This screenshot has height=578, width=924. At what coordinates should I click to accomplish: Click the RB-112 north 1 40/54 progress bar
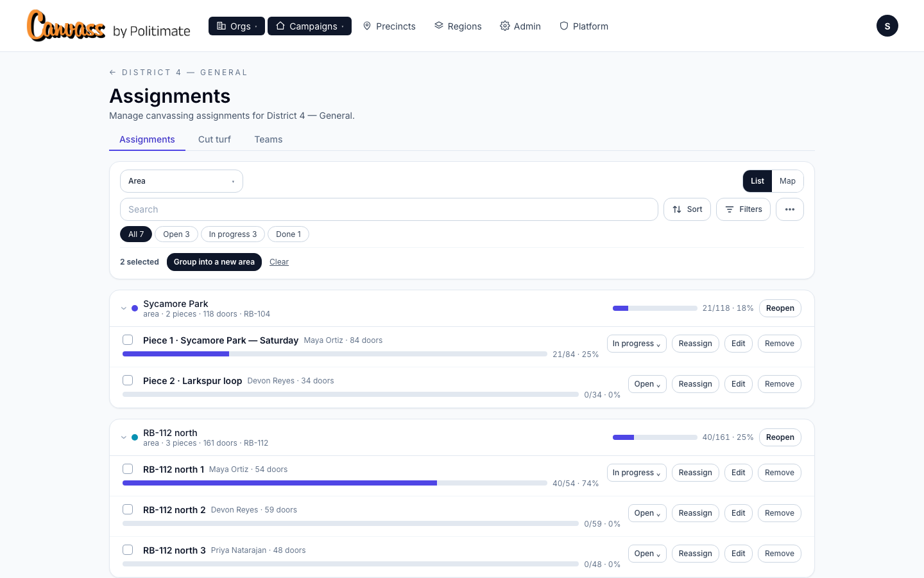[335, 483]
